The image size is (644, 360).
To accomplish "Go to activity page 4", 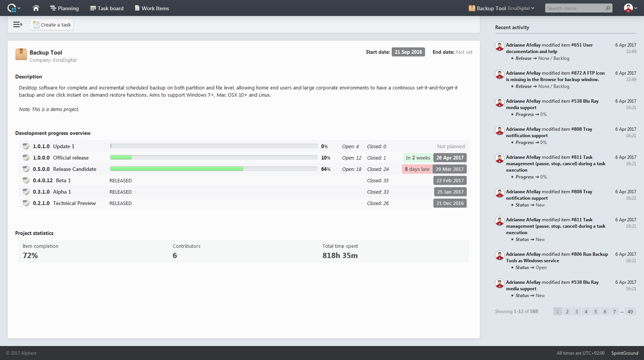I will tap(586, 311).
